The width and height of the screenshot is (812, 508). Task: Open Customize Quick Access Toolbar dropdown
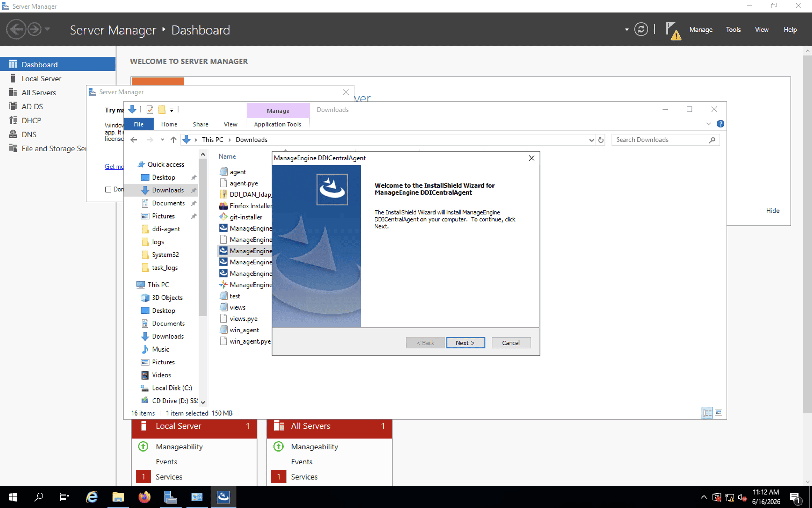pos(172,110)
